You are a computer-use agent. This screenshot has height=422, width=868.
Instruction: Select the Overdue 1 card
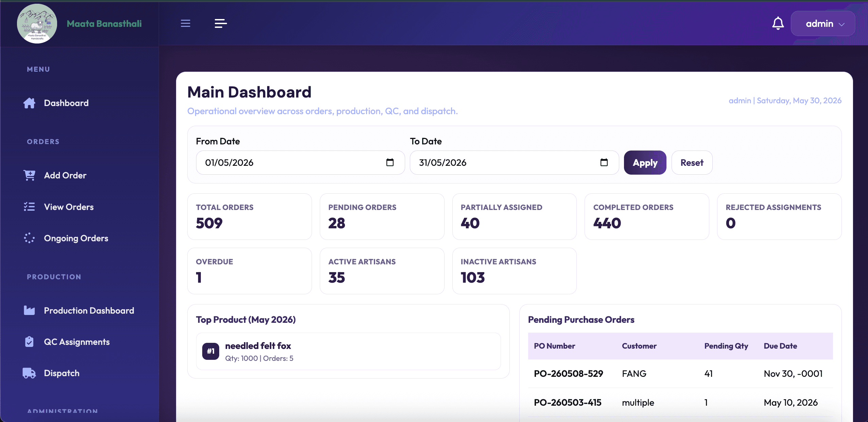(x=249, y=271)
